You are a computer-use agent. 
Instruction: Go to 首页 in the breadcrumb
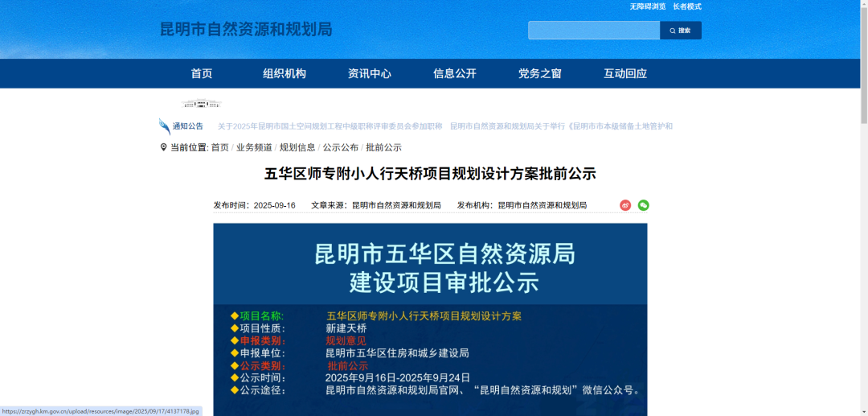219,147
